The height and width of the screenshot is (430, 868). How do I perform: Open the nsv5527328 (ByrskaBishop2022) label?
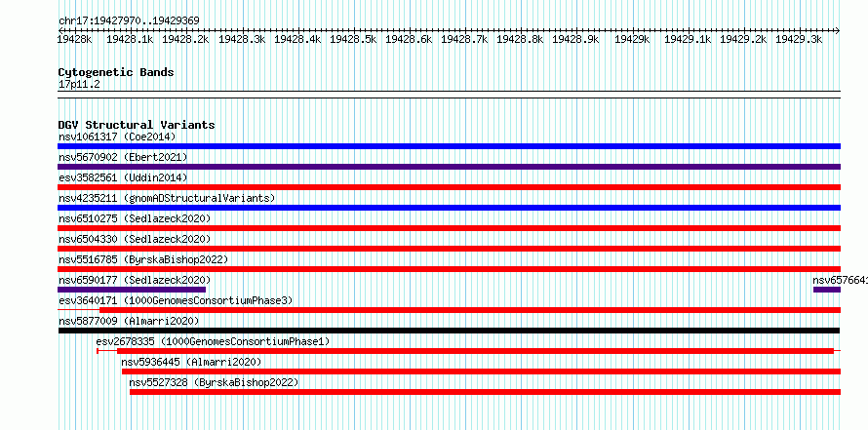pos(214,382)
